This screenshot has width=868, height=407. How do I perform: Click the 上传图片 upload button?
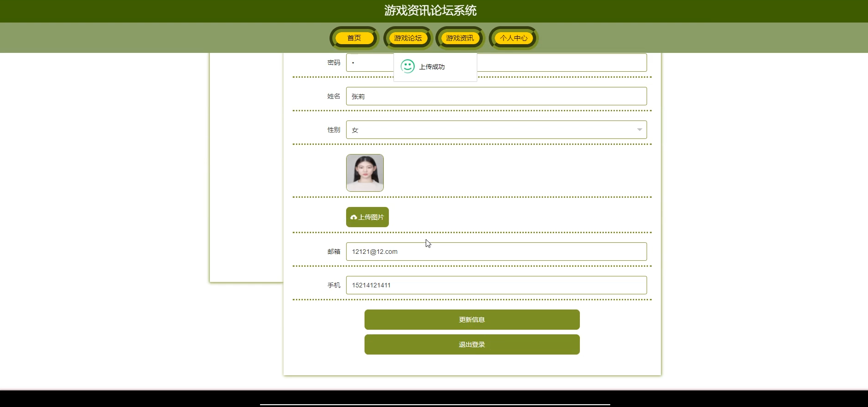[x=367, y=217]
